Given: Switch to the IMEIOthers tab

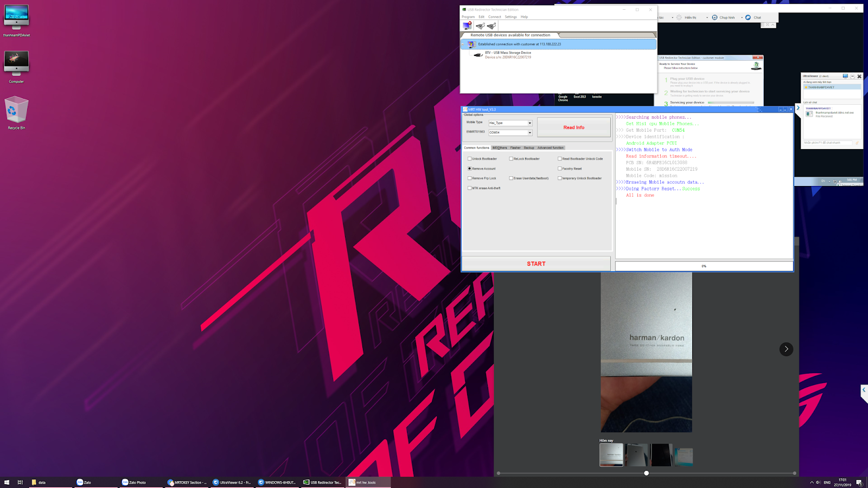Looking at the screenshot, I should (500, 147).
